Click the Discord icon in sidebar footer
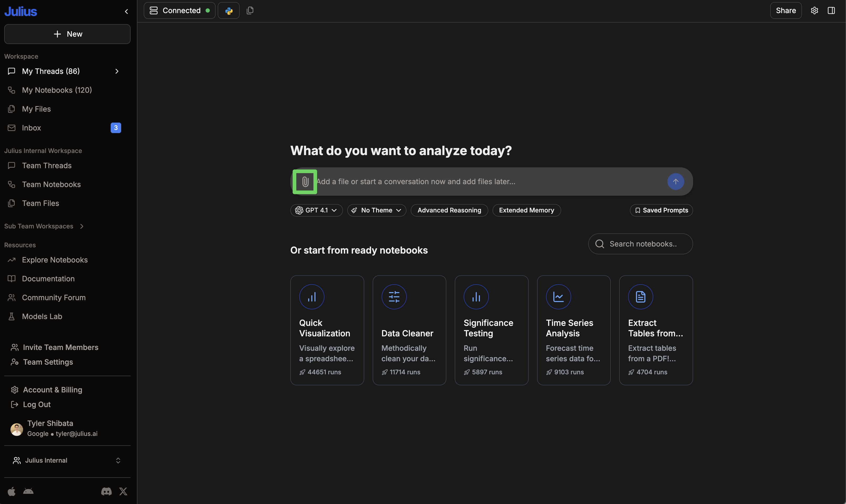Screen dimensions: 846x504 click(x=106, y=491)
